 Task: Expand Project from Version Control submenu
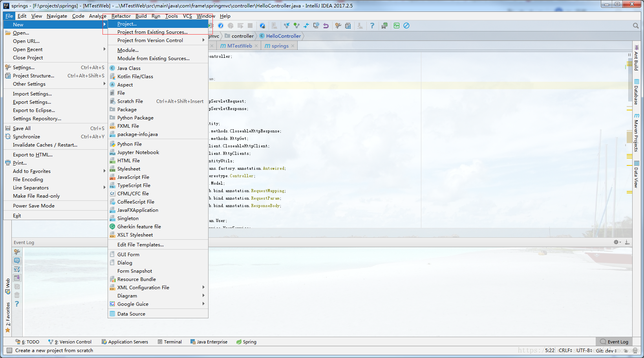point(158,40)
